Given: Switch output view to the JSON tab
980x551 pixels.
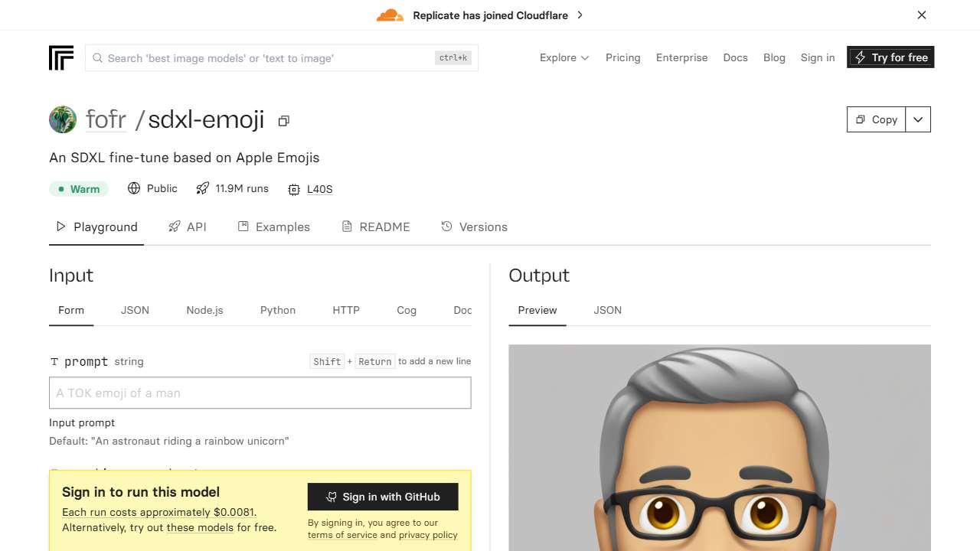Looking at the screenshot, I should 607,310.
